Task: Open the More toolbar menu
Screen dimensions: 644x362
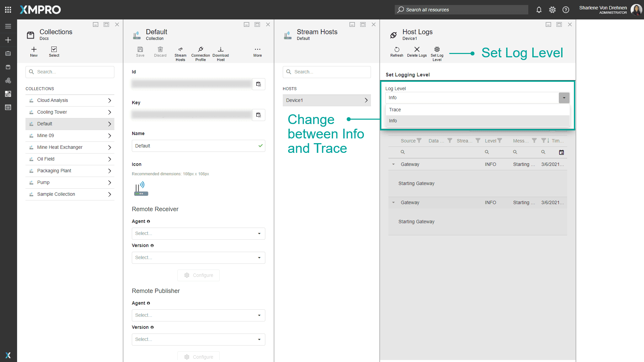Action: 257,50
